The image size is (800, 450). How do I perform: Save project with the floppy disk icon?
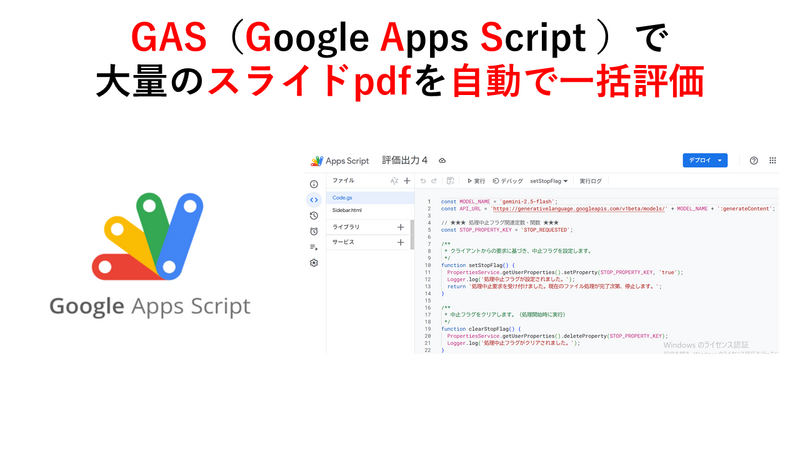pyautogui.click(x=450, y=181)
